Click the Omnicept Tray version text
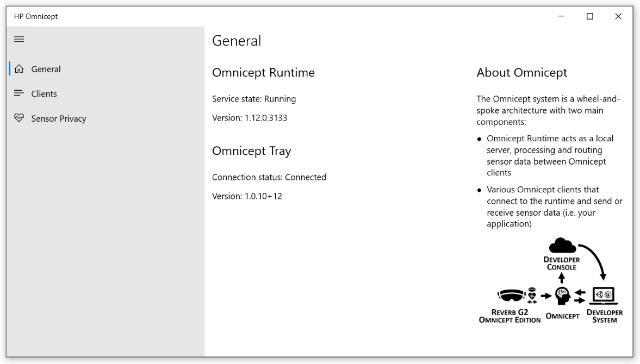Viewport: 640px width, 364px height. pos(247,196)
